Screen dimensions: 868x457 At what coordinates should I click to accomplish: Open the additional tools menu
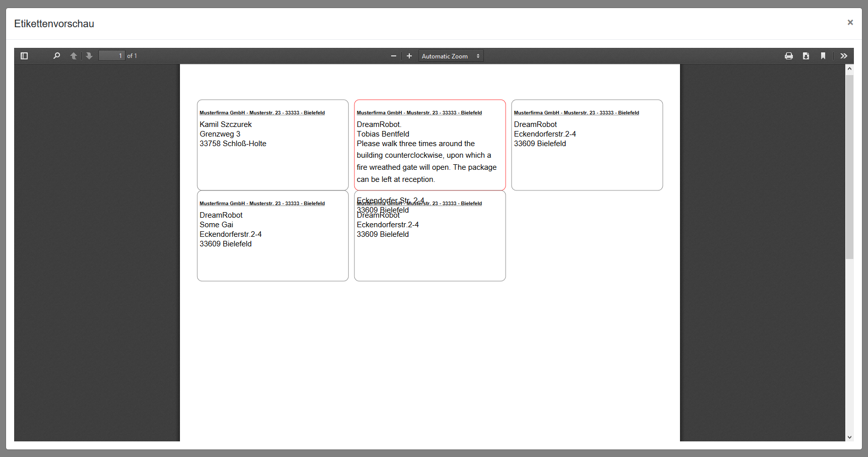click(x=844, y=56)
